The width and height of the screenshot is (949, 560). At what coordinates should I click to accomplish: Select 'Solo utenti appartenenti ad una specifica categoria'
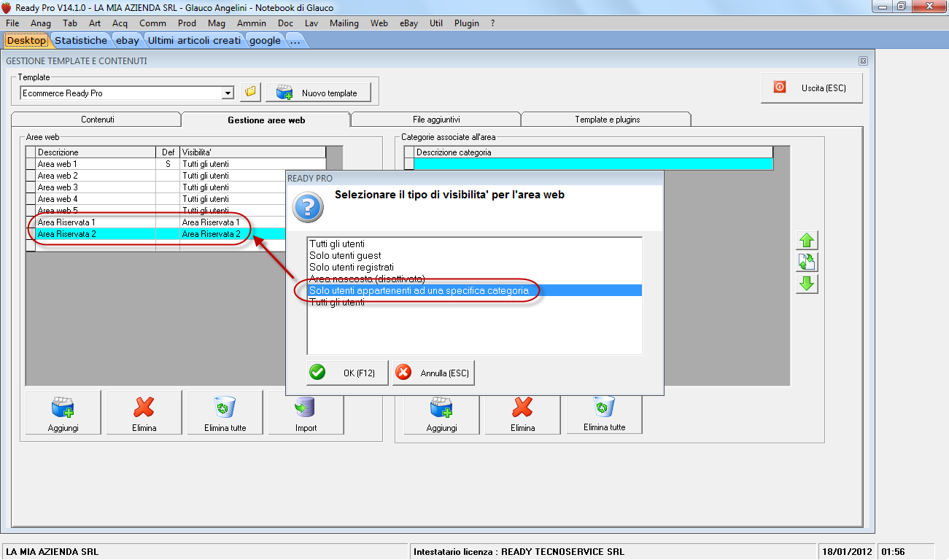point(474,291)
